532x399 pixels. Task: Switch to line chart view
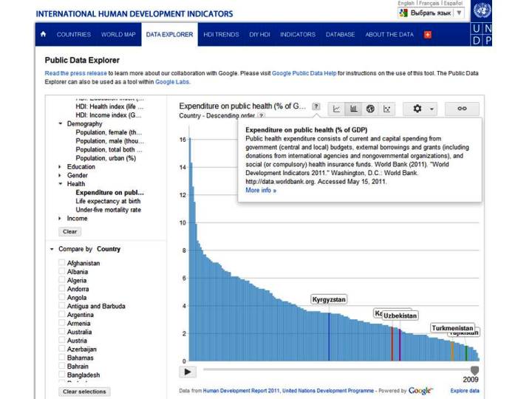[337, 109]
